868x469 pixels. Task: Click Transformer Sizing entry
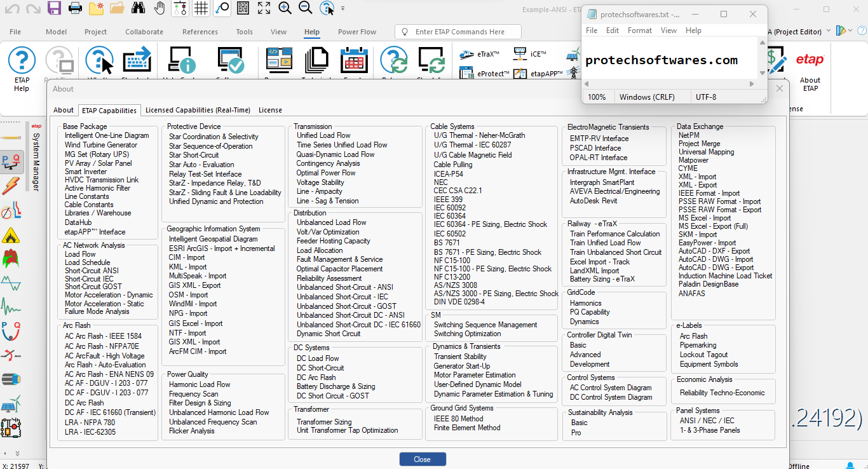click(x=324, y=421)
